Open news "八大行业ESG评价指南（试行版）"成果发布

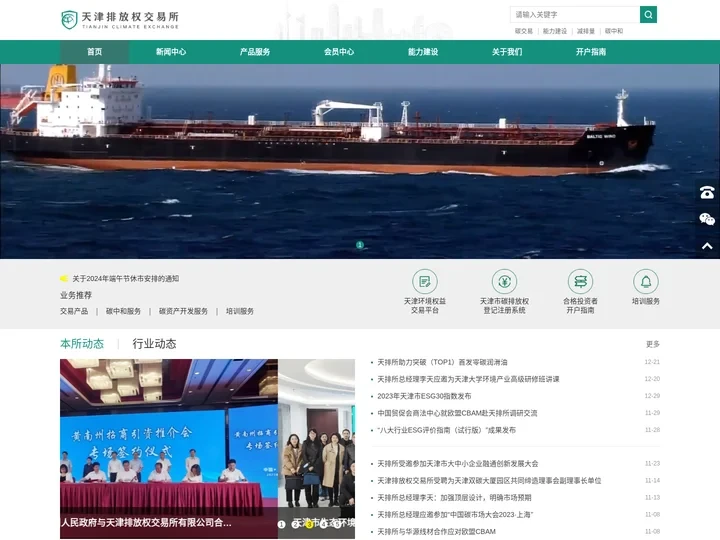[x=446, y=430]
